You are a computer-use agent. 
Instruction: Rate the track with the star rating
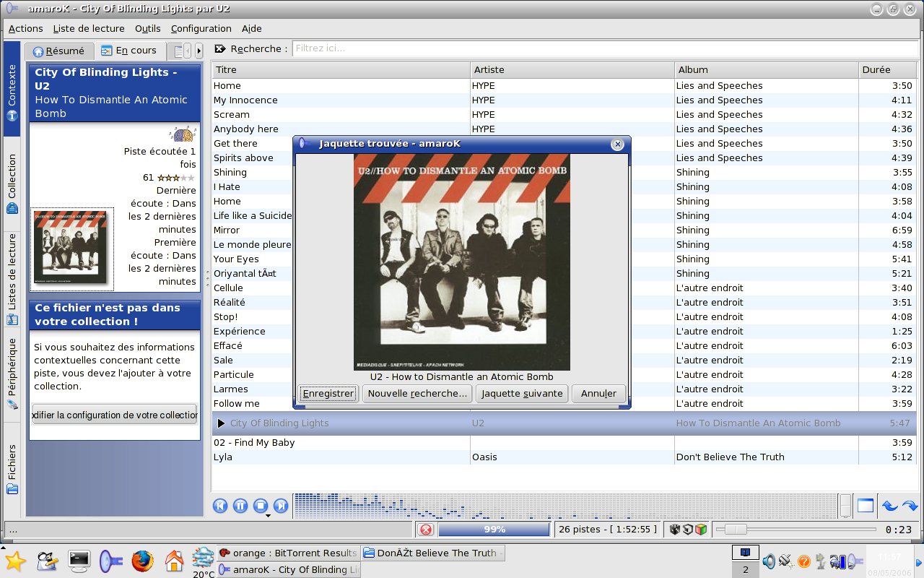176,178
